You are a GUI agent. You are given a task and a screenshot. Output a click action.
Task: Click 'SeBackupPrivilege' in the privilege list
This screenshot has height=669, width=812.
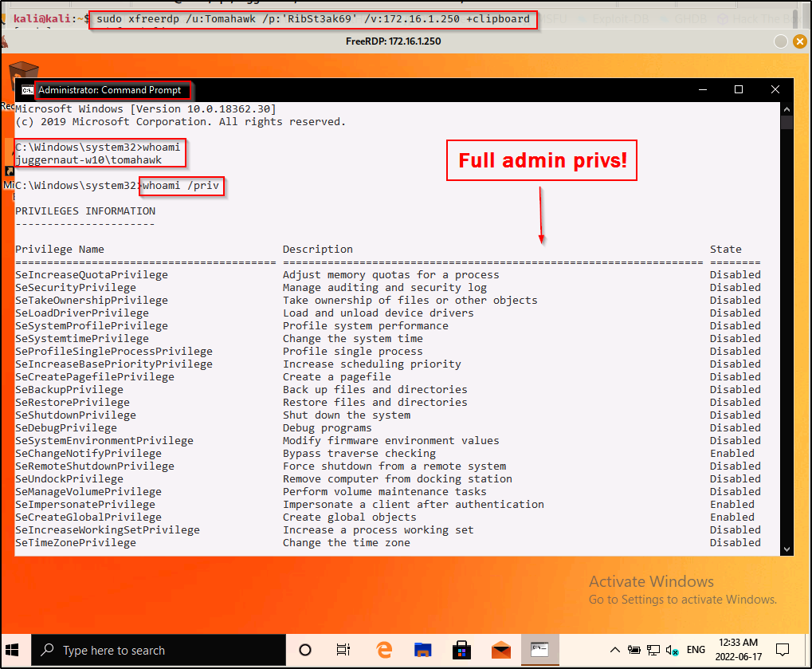click(x=69, y=390)
